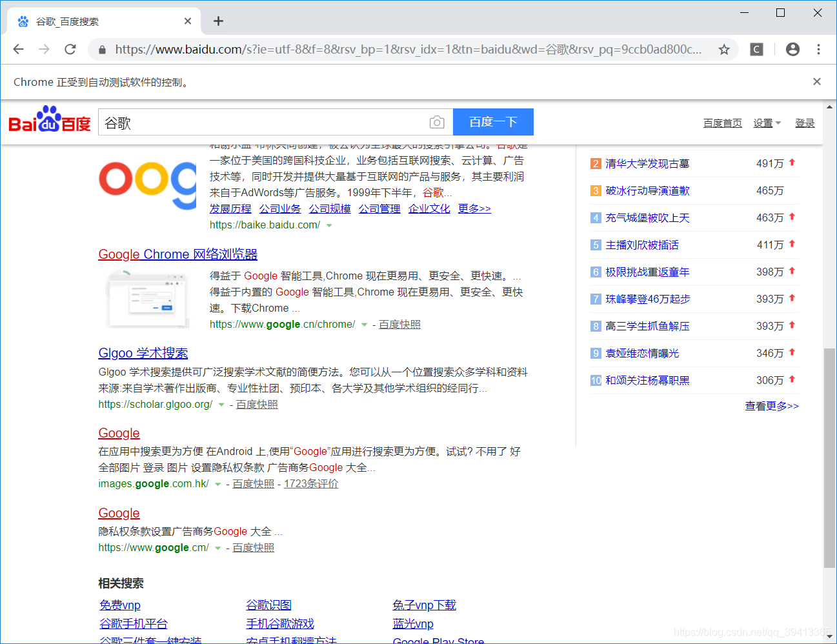Open the Chrome profile avatar
The width and height of the screenshot is (837, 644).
[792, 49]
